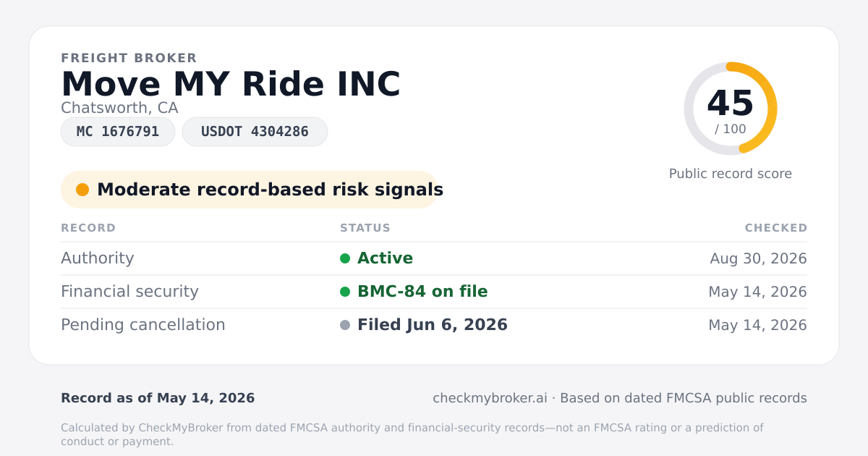Select the Authority record row label
The height and width of the screenshot is (456, 868).
(98, 258)
